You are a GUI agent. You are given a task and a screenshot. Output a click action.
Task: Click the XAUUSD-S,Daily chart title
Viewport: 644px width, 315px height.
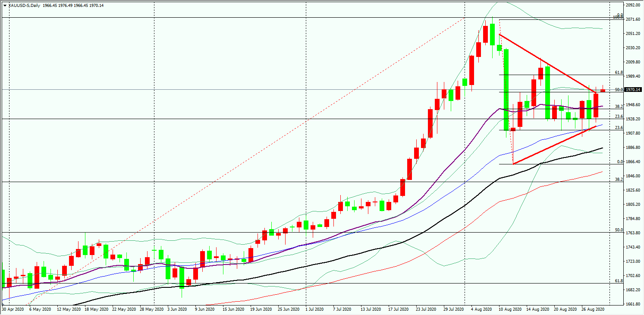click(25, 5)
